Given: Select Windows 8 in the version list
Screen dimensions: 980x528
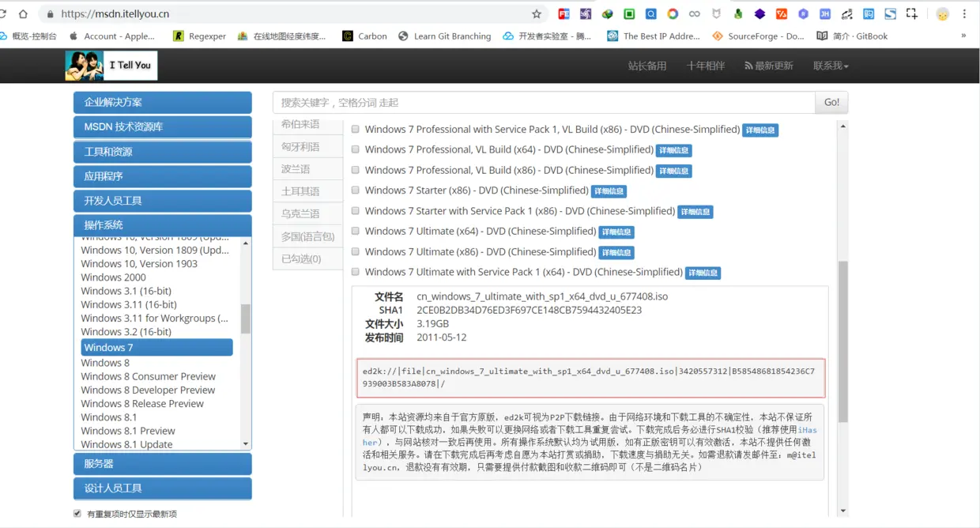Looking at the screenshot, I should pyautogui.click(x=105, y=362).
